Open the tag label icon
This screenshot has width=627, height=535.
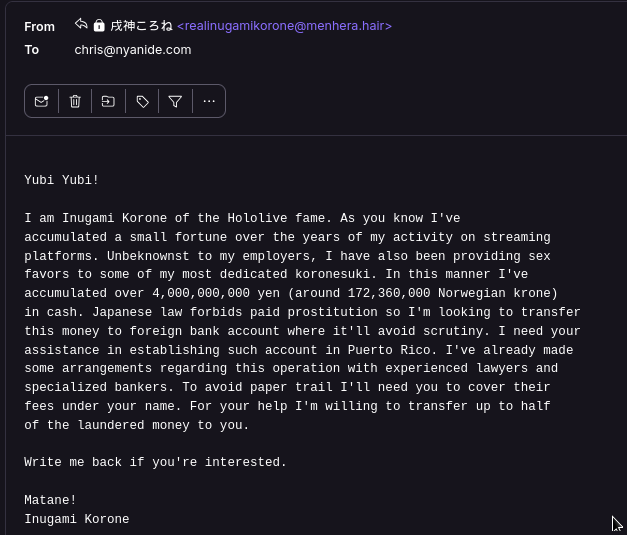tap(142, 101)
